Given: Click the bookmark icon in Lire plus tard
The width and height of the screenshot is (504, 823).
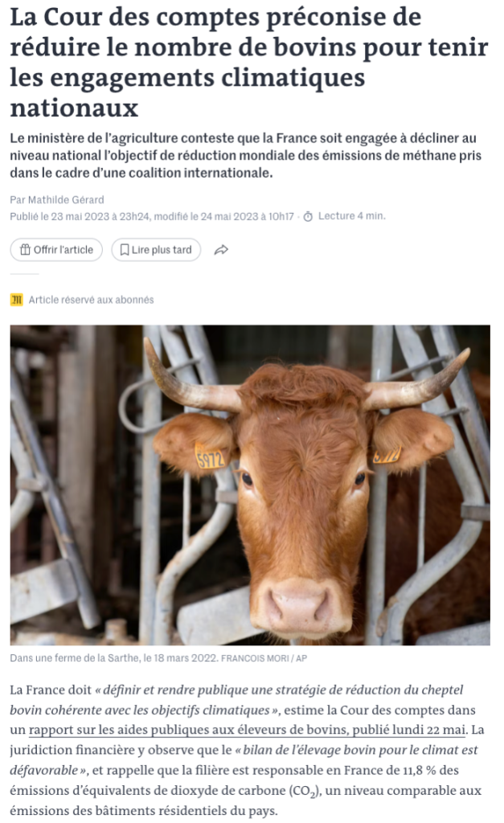Looking at the screenshot, I should pyautogui.click(x=125, y=250).
